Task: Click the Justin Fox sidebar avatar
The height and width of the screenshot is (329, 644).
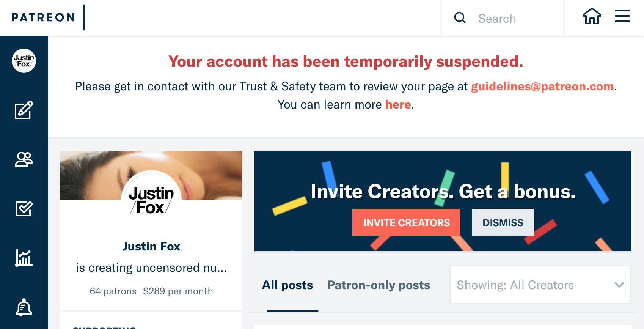Action: click(x=24, y=61)
